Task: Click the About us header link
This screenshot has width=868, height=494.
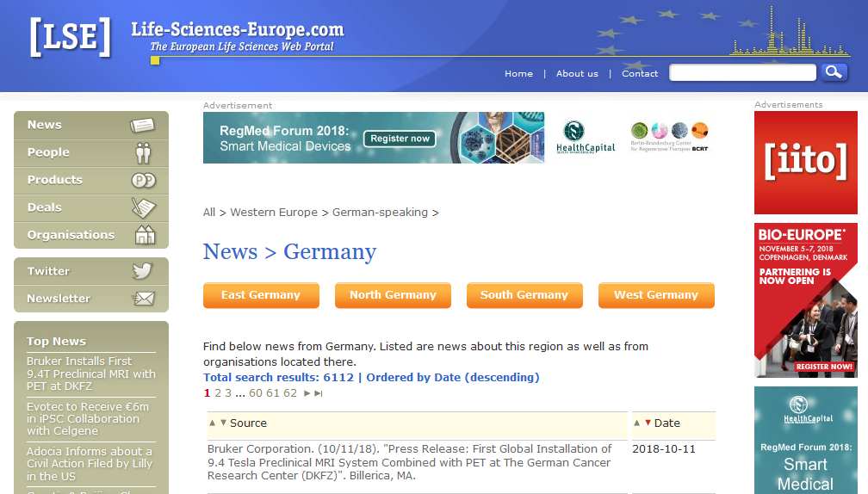Action: [577, 73]
